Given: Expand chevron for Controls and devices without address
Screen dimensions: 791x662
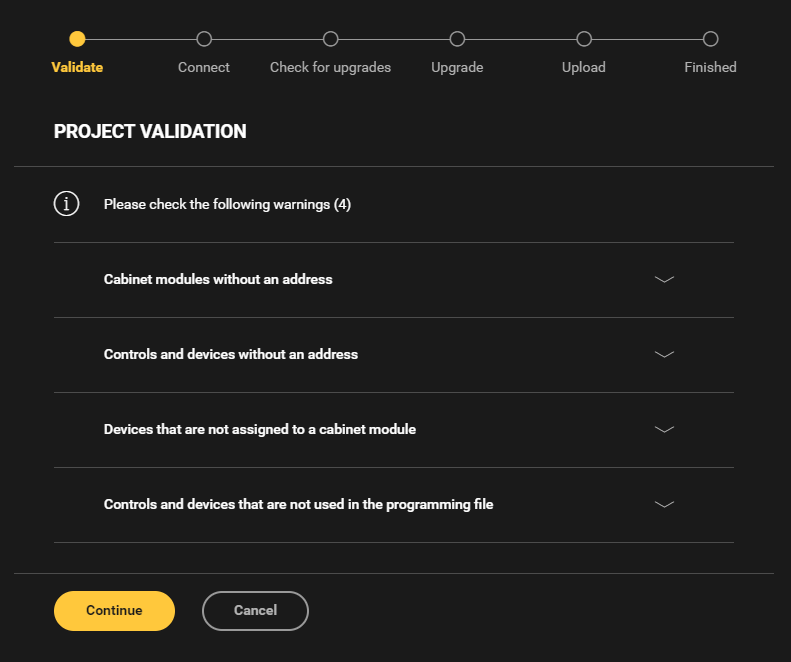Looking at the screenshot, I should (x=664, y=355).
